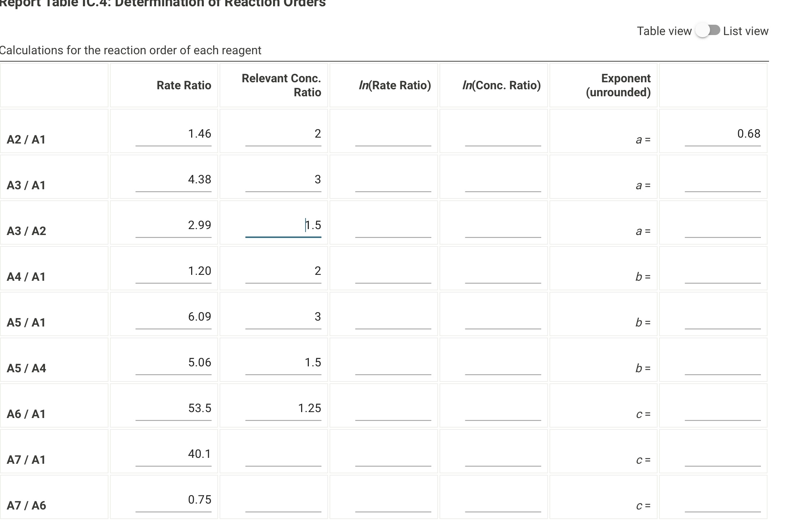Focus the A3 / A2 Relevant Conc. Ratio field

click(283, 225)
